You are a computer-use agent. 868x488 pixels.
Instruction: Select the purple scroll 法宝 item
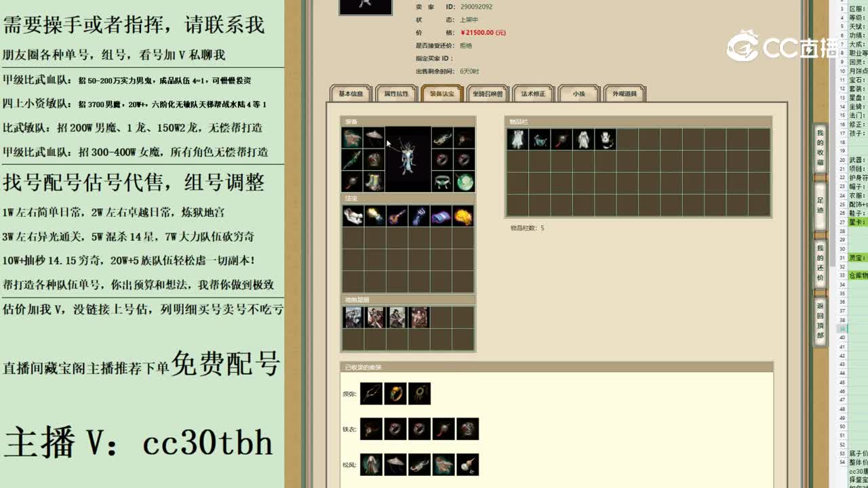tap(441, 216)
